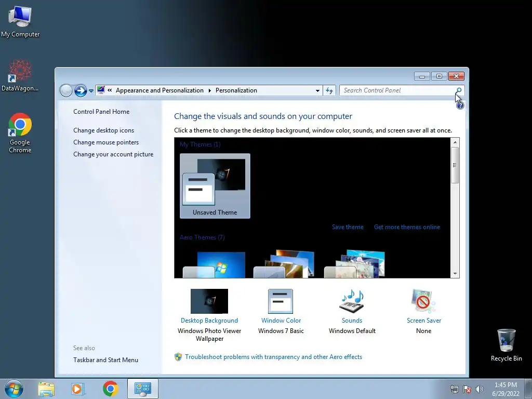Screen dimensions: 532x399
Task: Open My Computer desktop icon
Action: pyautogui.click(x=20, y=22)
